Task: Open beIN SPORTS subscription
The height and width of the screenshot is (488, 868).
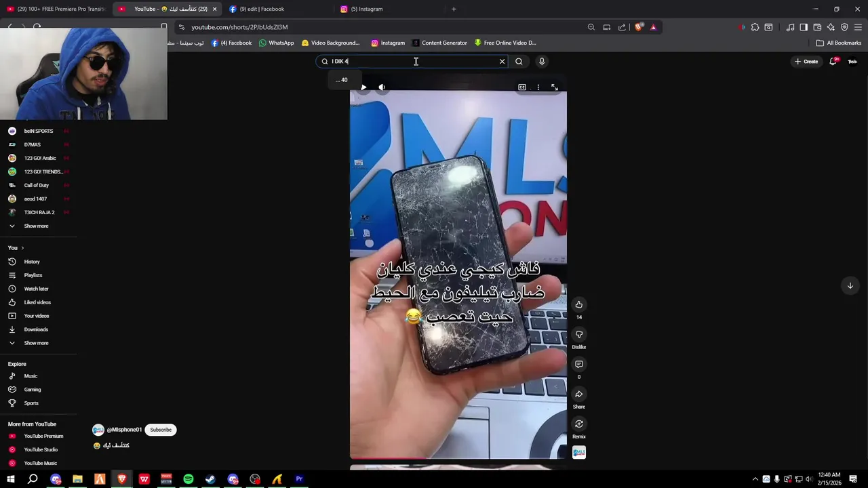Action: click(x=39, y=131)
